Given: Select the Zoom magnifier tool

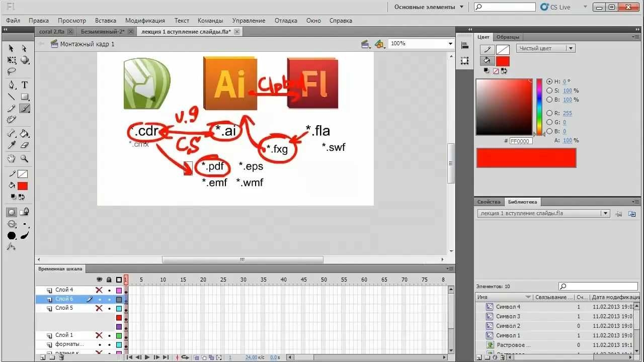Looking at the screenshot, I should click(x=24, y=159).
